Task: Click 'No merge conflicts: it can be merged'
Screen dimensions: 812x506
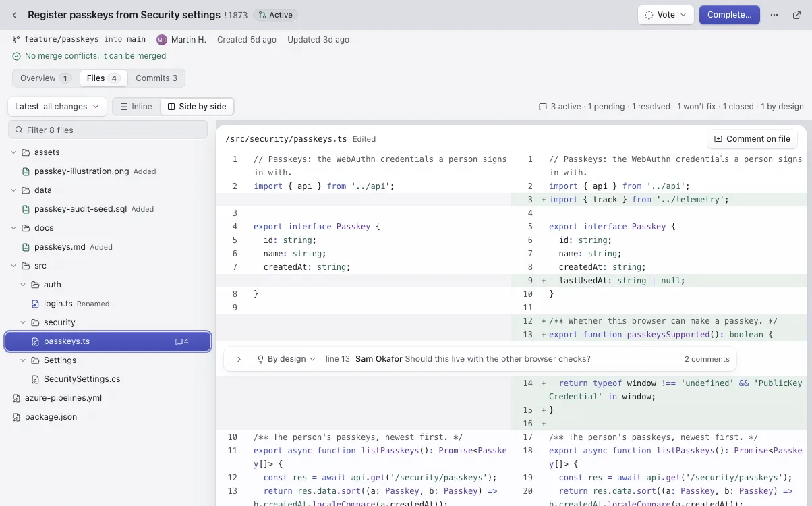Action: click(95, 56)
